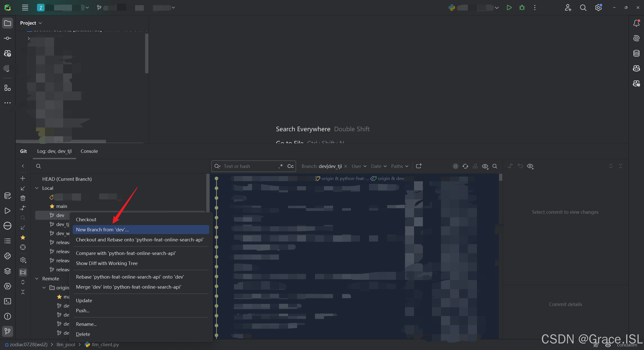Click the Text or hash search field
This screenshot has width=644, height=350.
point(249,166)
